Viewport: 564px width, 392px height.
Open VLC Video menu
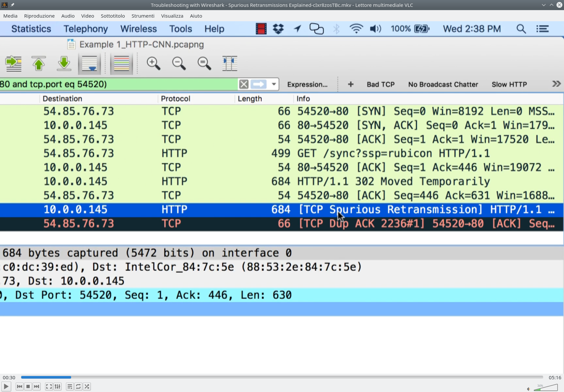[x=87, y=16]
